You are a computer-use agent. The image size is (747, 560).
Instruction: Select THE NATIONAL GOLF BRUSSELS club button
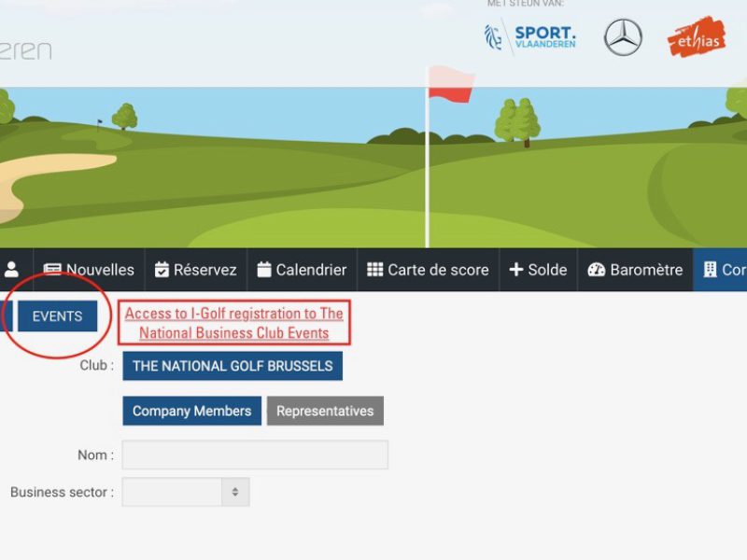click(233, 366)
